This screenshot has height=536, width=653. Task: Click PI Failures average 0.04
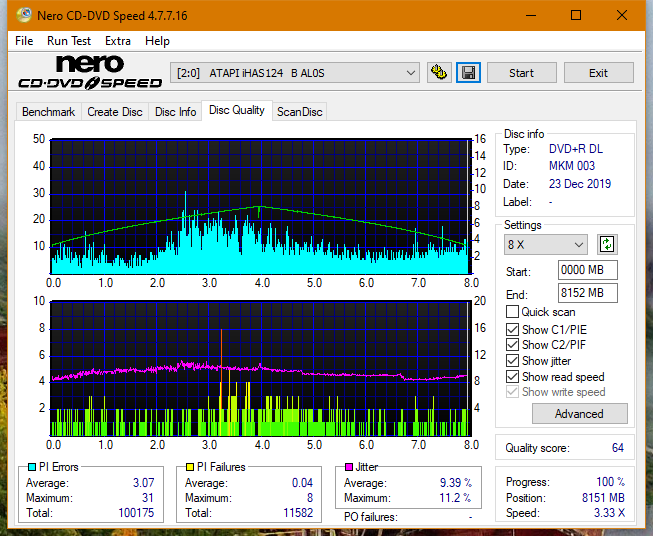coord(302,483)
